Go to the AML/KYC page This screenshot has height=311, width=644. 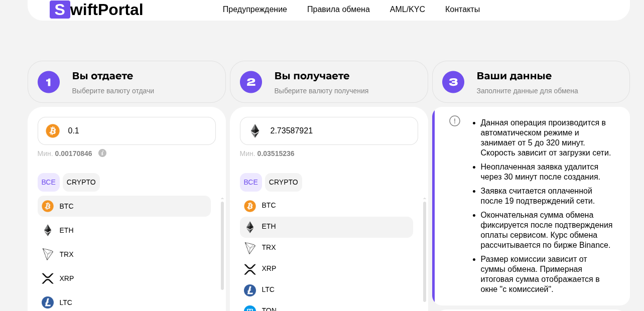407,9
